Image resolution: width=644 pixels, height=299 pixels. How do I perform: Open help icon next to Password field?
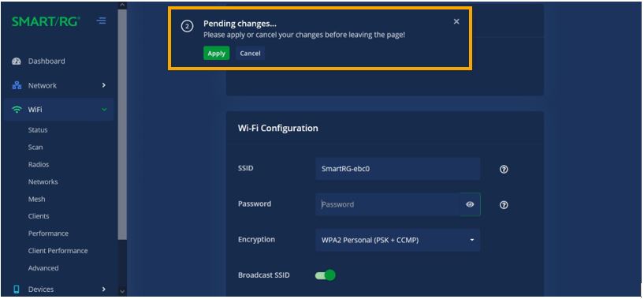coord(504,205)
